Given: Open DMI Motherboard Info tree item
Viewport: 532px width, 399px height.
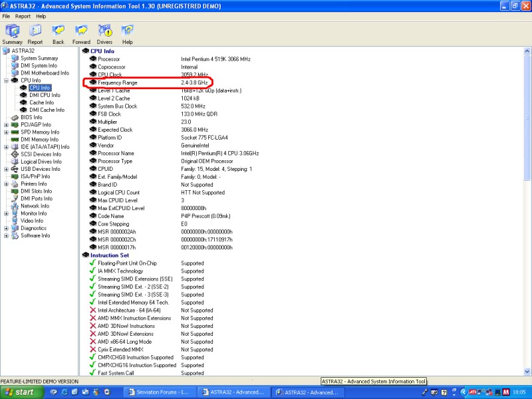Looking at the screenshot, I should [x=45, y=73].
